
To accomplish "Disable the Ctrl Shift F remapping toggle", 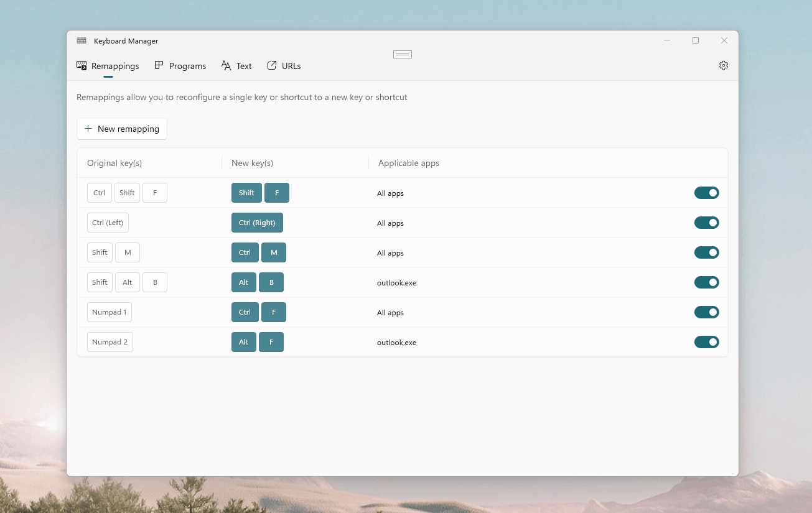I will point(706,193).
